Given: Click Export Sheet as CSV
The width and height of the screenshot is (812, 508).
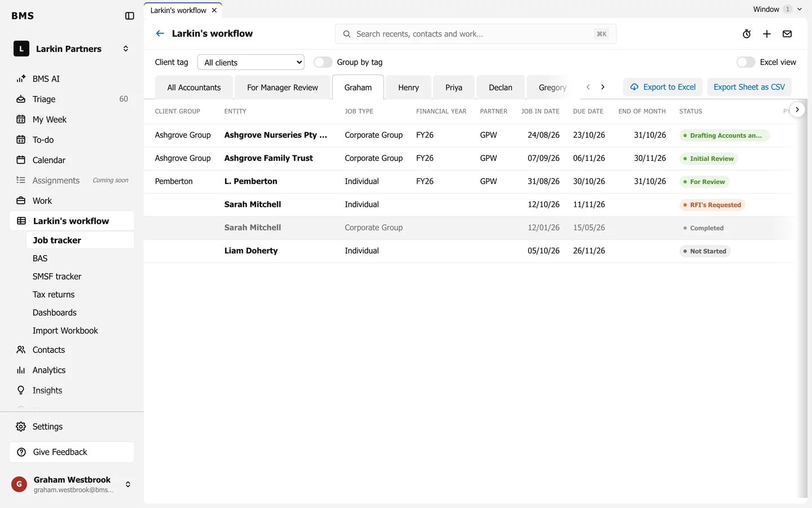Looking at the screenshot, I should (749, 87).
